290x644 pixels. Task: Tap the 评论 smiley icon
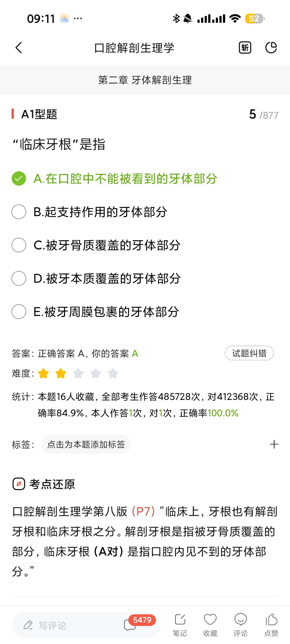[x=240, y=624]
